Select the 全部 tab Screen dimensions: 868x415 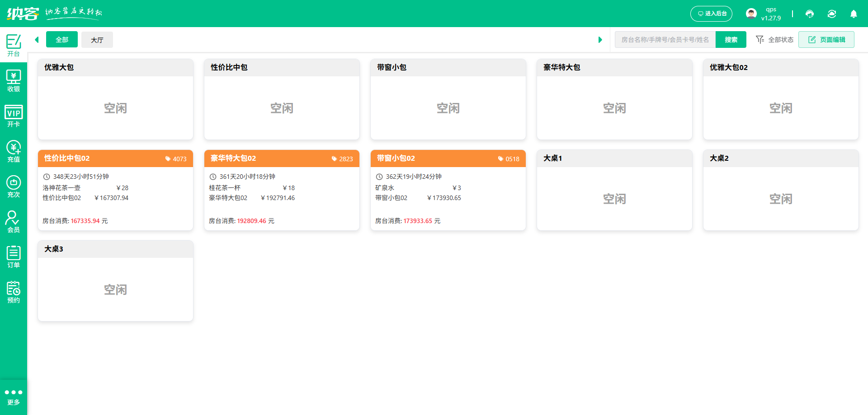62,40
